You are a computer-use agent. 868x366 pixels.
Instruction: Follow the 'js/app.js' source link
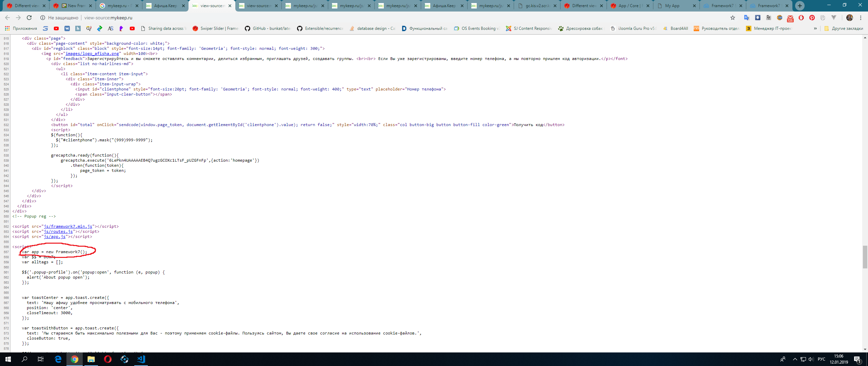(55, 237)
